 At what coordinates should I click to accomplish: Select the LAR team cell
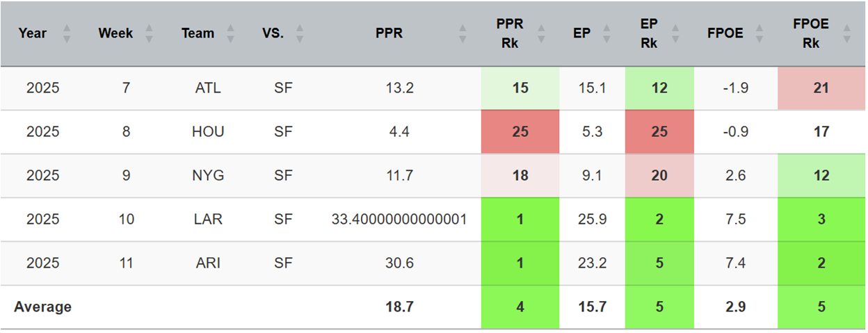[208, 219]
